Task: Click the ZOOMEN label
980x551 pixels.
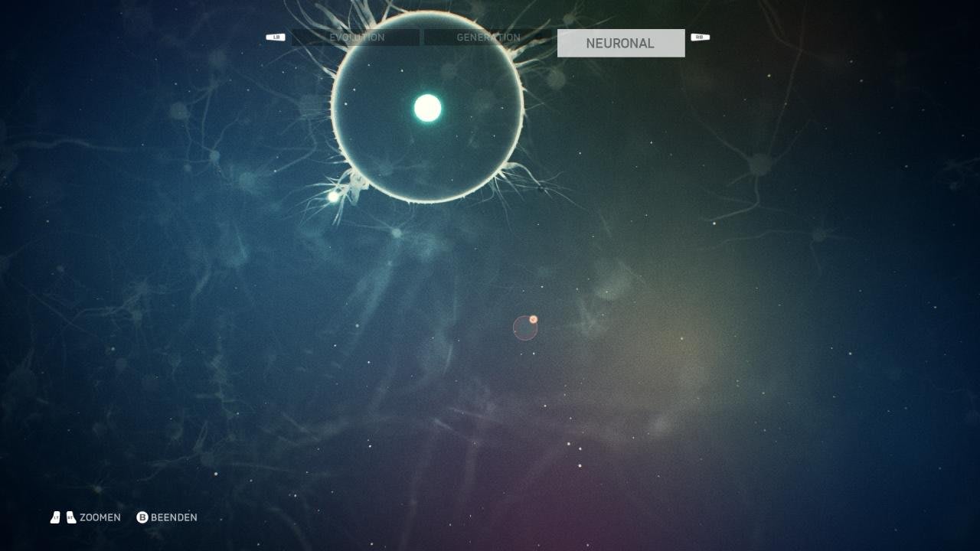Action: [x=100, y=517]
